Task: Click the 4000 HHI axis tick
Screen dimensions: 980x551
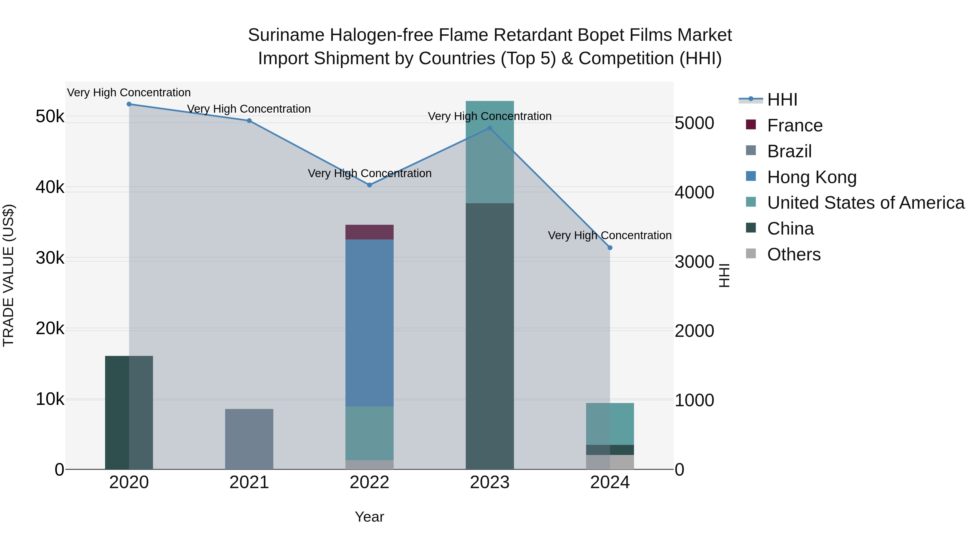Action: coord(695,192)
